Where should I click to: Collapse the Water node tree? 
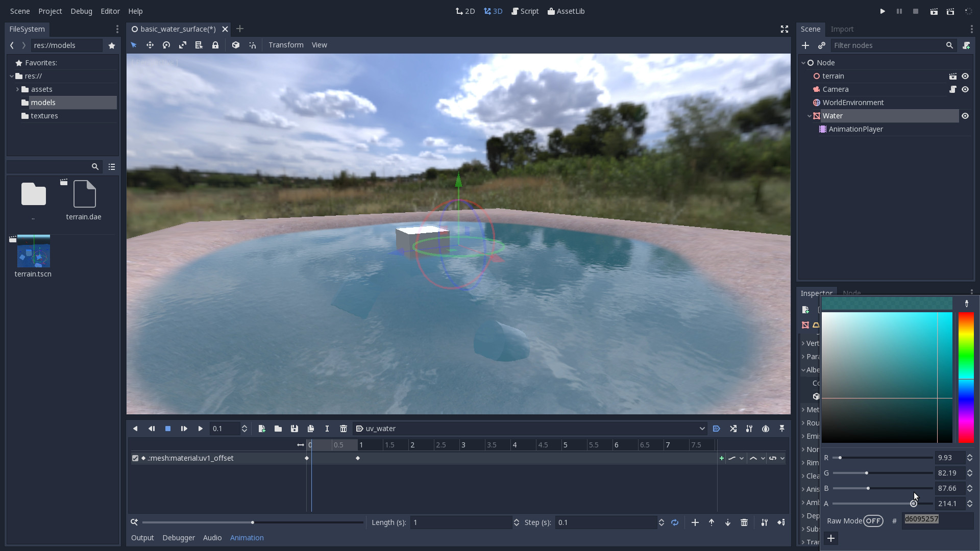pos(810,116)
